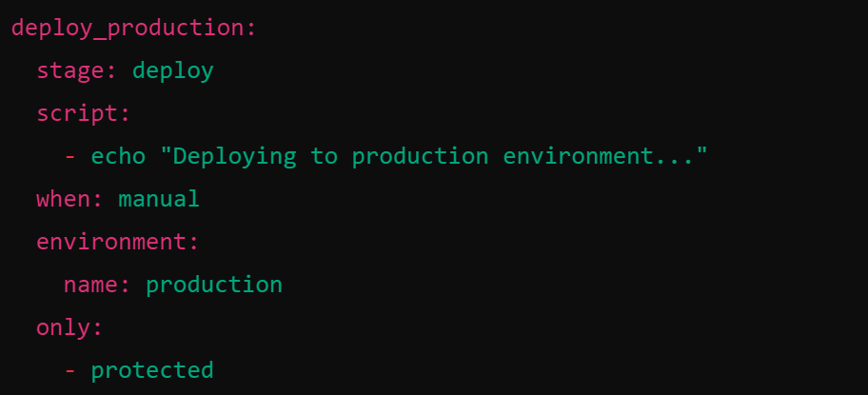Click the when key
868x395 pixels.
69,199
